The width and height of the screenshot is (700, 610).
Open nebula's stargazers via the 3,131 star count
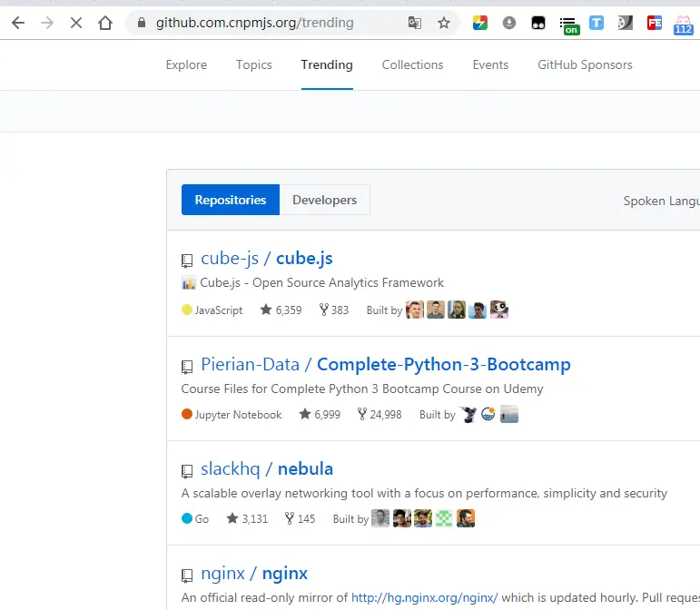(247, 518)
